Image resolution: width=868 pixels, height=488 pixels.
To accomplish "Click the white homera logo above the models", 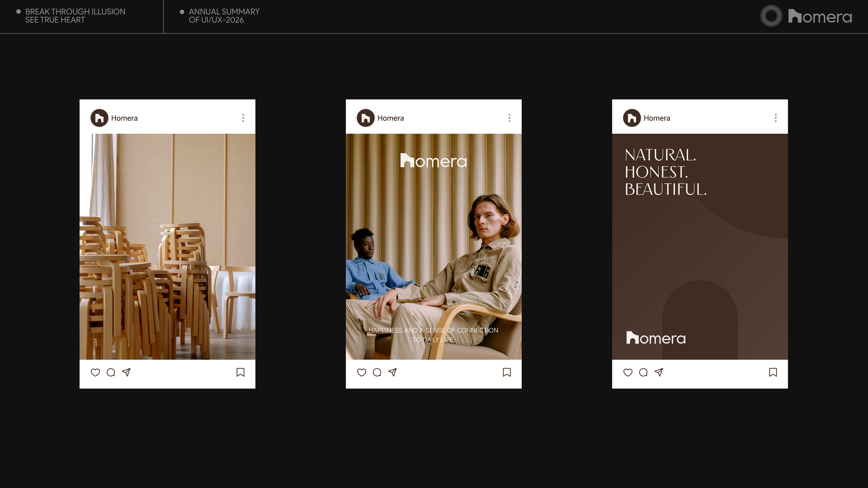I will (433, 161).
